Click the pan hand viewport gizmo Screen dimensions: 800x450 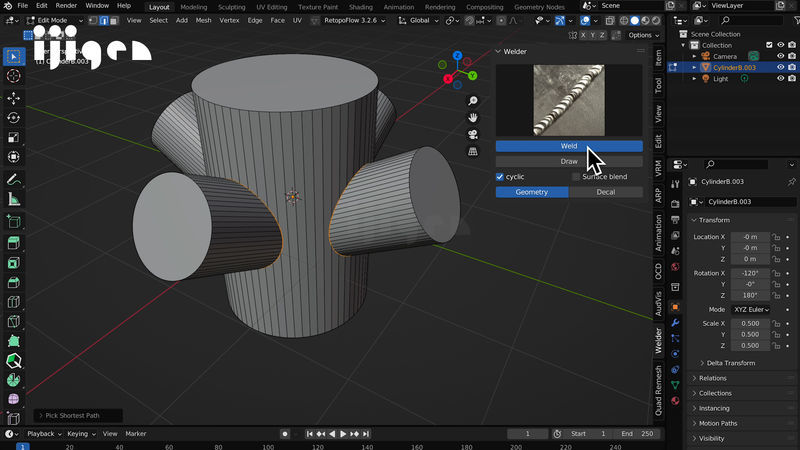473,117
